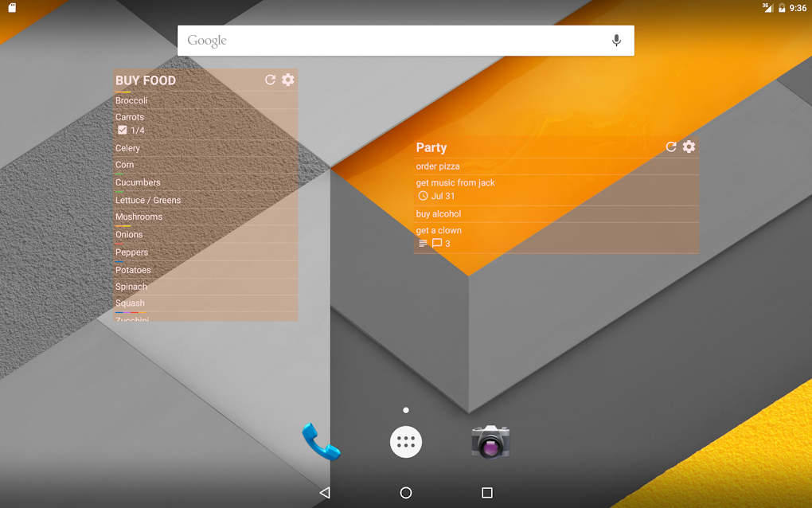812x508 pixels.
Task: Open the app drawer
Action: point(406,442)
